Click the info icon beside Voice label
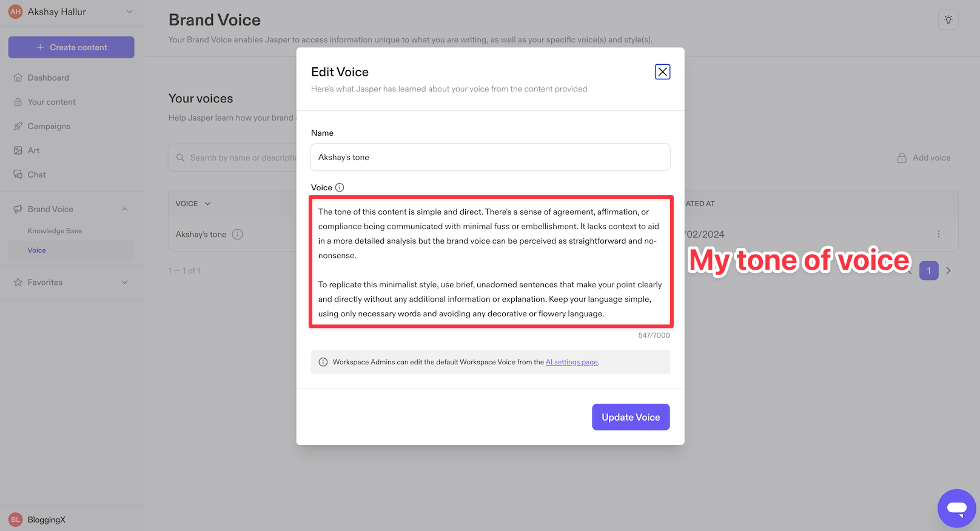The image size is (980, 531). (340, 187)
